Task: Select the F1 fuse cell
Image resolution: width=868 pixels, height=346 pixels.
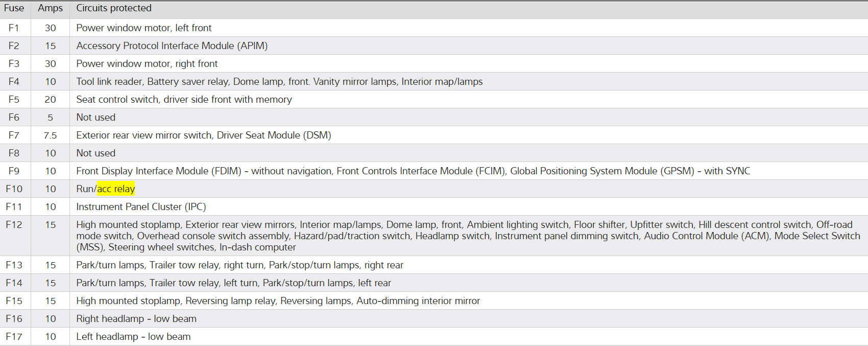Action: pyautogui.click(x=14, y=28)
